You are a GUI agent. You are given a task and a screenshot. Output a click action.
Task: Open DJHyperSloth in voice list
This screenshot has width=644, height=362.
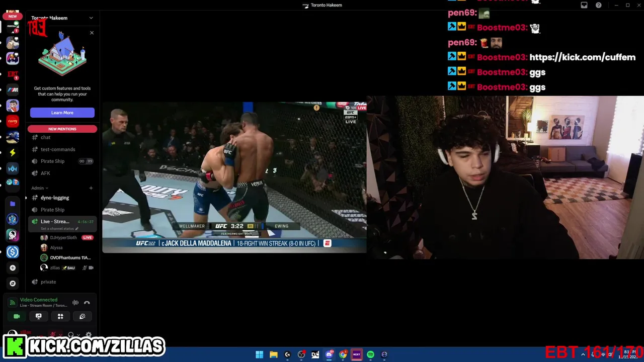click(62, 238)
